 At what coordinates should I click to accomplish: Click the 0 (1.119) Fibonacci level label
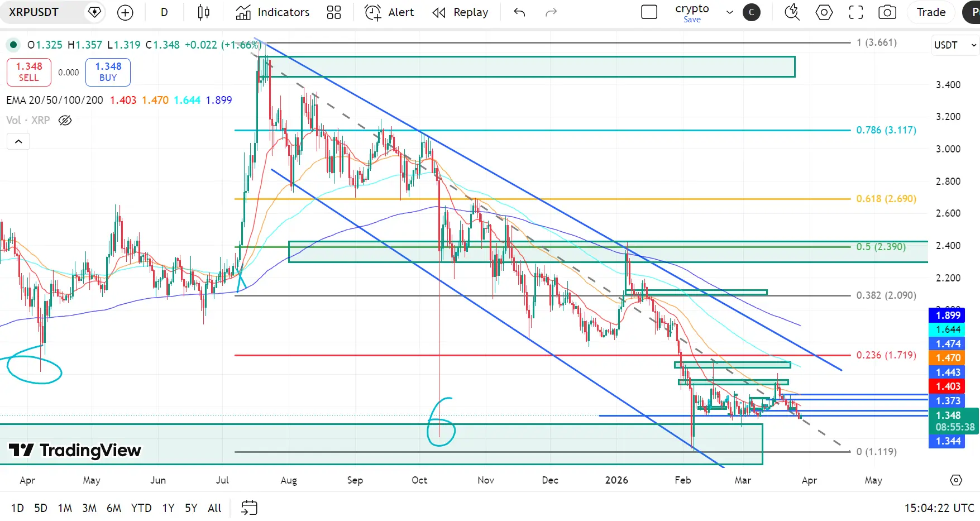pos(877,452)
